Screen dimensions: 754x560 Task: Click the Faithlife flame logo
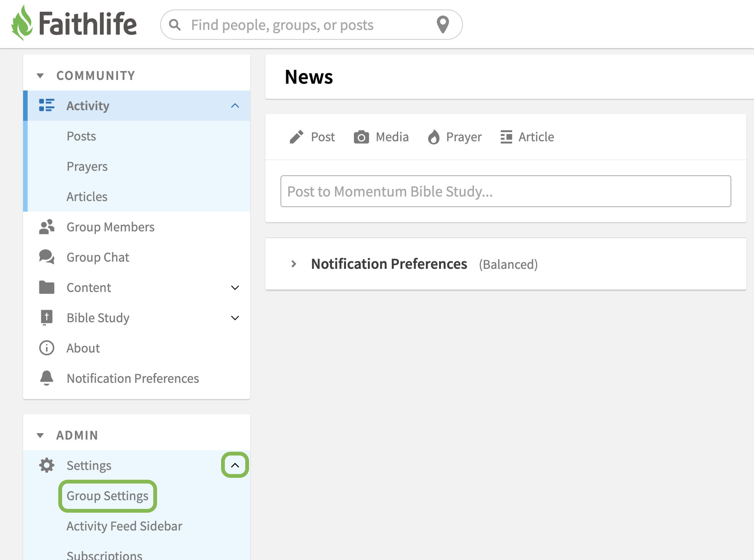click(x=22, y=23)
